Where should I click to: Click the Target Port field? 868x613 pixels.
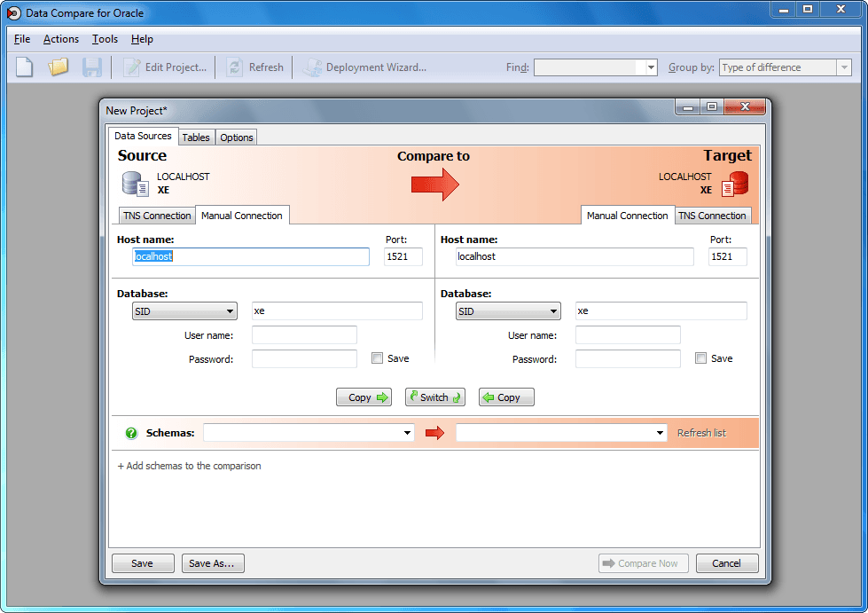[727, 256]
